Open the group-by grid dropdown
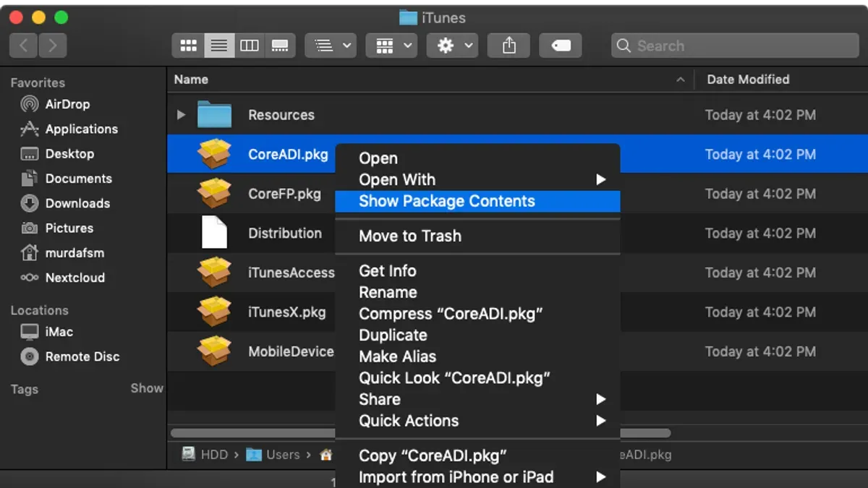 [391, 46]
